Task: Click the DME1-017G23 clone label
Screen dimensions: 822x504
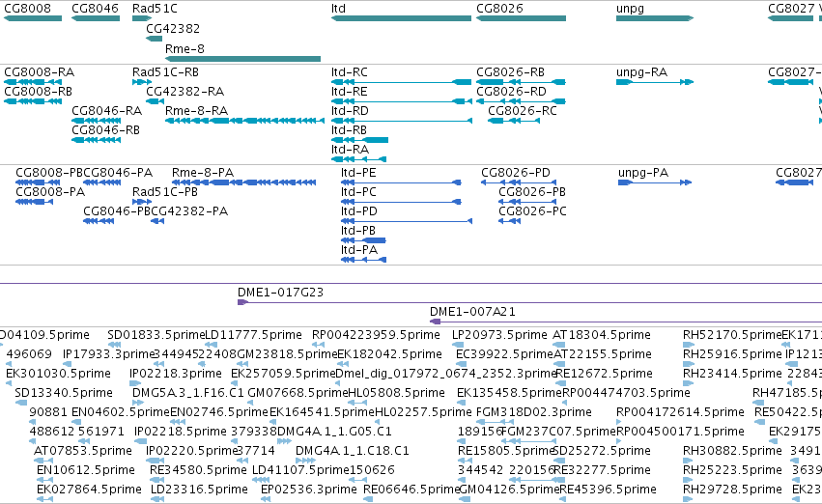Action: pyautogui.click(x=280, y=293)
